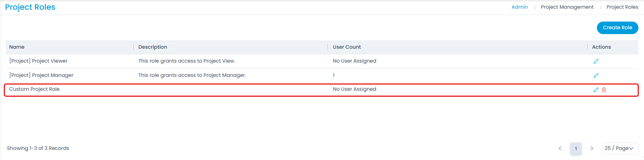Sort by the User Count column
The height and width of the screenshot is (160, 644).
pos(347,47)
